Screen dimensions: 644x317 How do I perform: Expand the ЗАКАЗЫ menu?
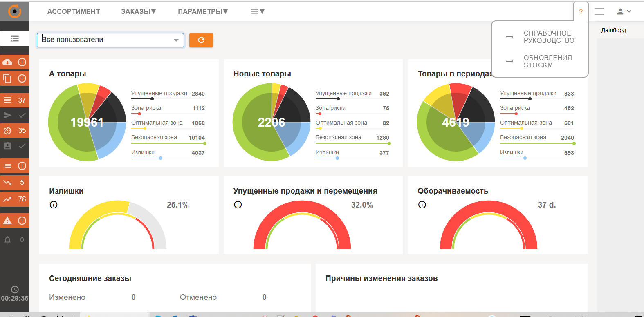coord(138,11)
